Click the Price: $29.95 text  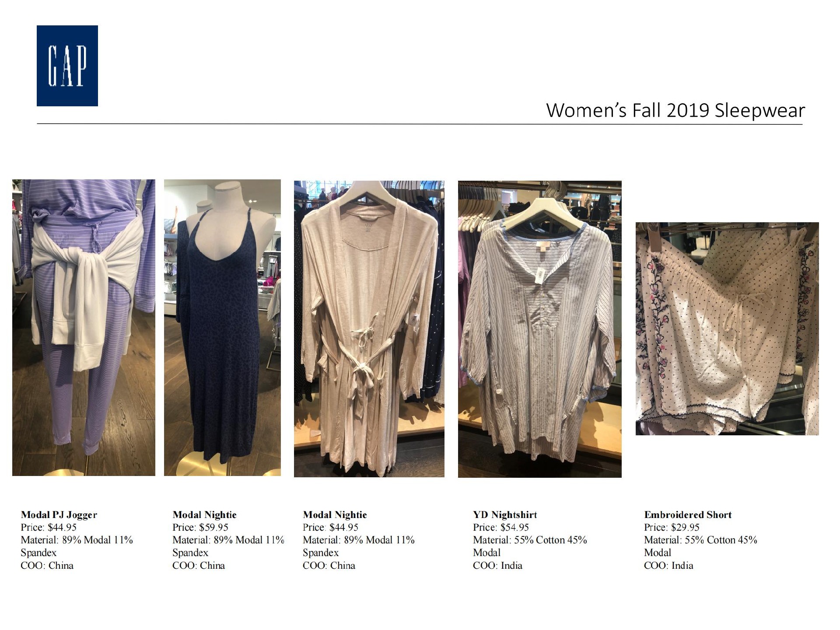(672, 528)
